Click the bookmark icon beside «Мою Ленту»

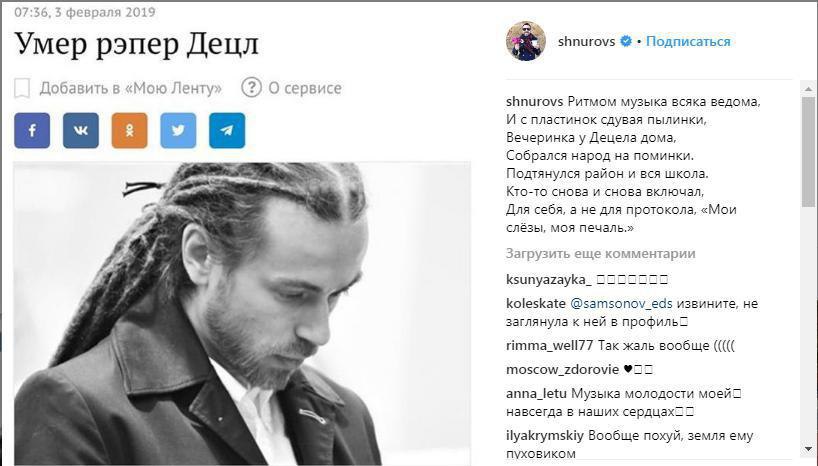(x=22, y=88)
